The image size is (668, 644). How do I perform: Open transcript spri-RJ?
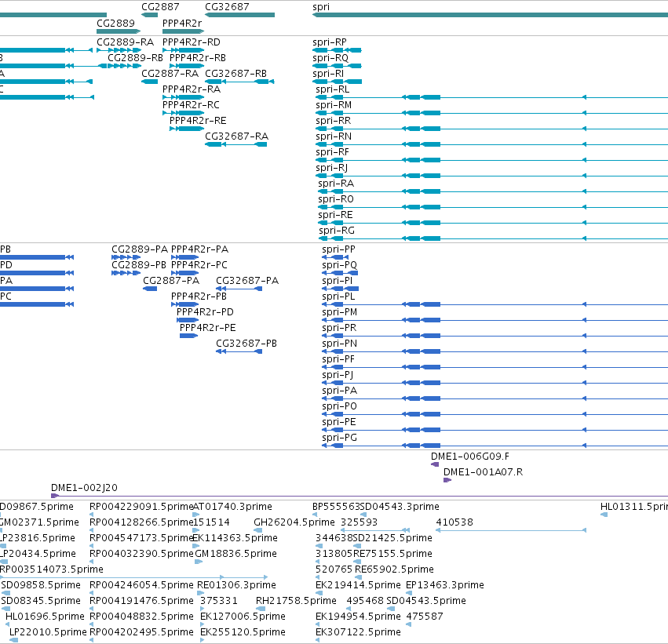(x=331, y=168)
